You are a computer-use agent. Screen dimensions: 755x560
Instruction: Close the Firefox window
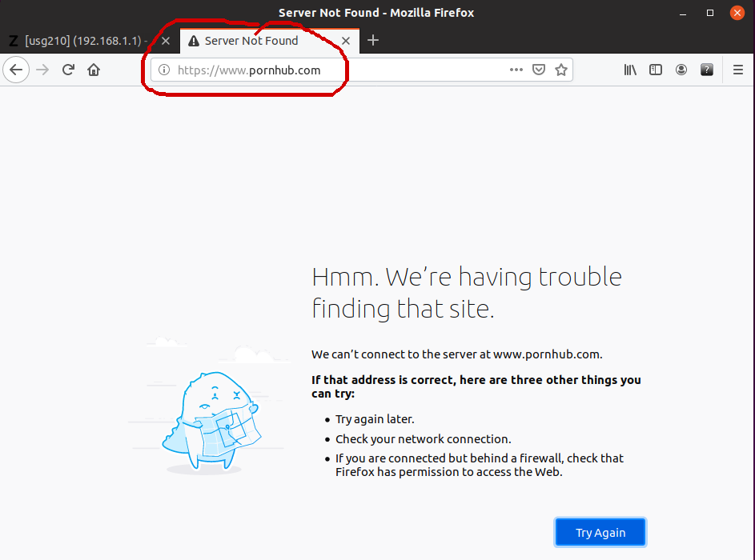tap(737, 13)
